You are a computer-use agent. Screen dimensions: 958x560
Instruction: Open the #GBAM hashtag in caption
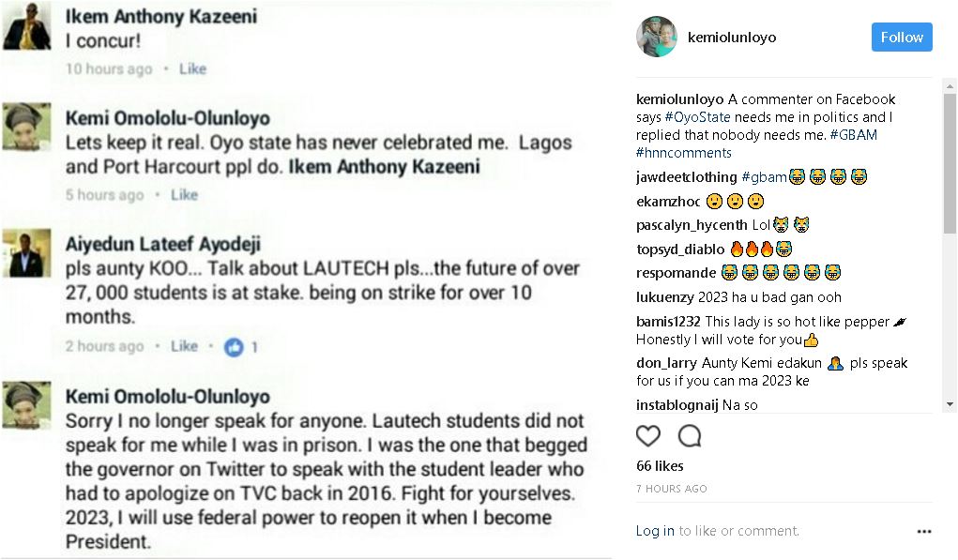coord(852,135)
